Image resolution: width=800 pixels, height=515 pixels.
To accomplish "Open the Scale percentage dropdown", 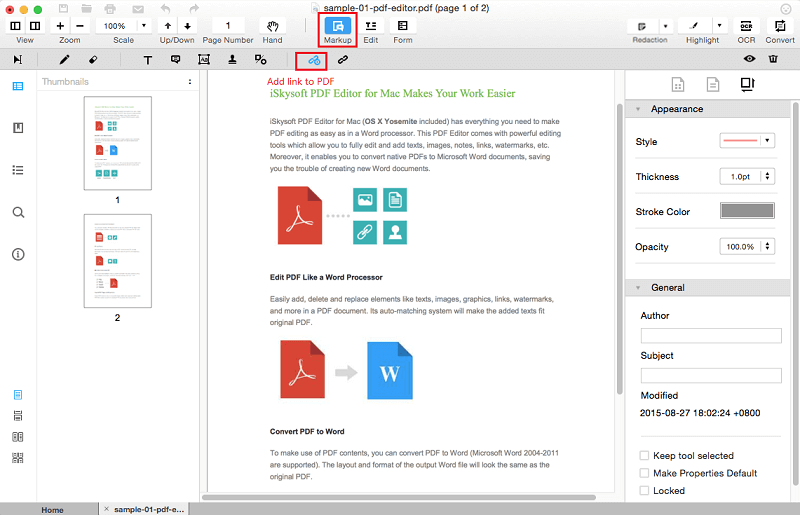I will pyautogui.click(x=144, y=26).
